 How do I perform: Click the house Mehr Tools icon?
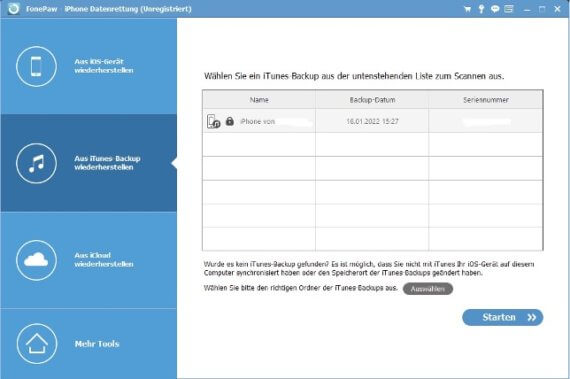tap(37, 344)
